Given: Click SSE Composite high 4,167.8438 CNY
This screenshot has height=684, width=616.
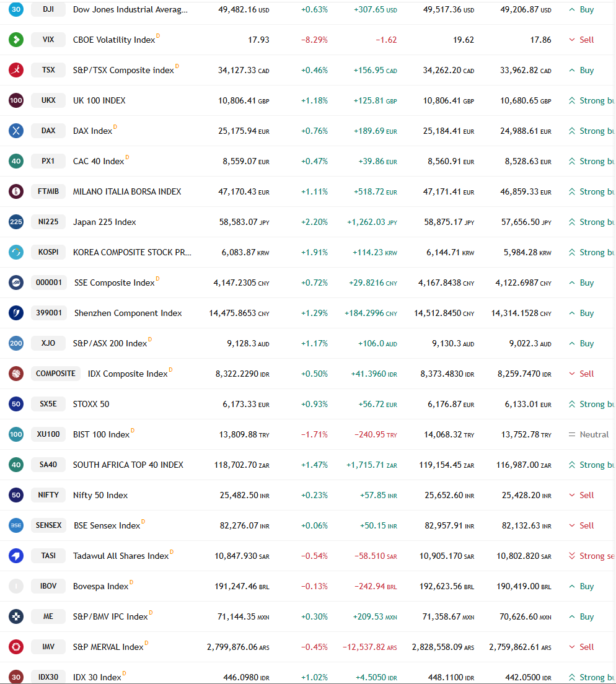Looking at the screenshot, I should pos(446,283).
